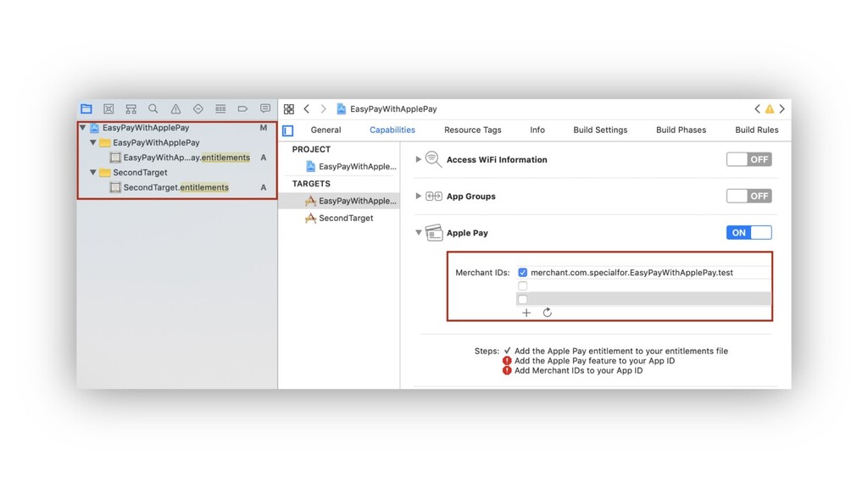868x488 pixels.
Task: Add a merchant ID with plus button
Action: pyautogui.click(x=526, y=313)
